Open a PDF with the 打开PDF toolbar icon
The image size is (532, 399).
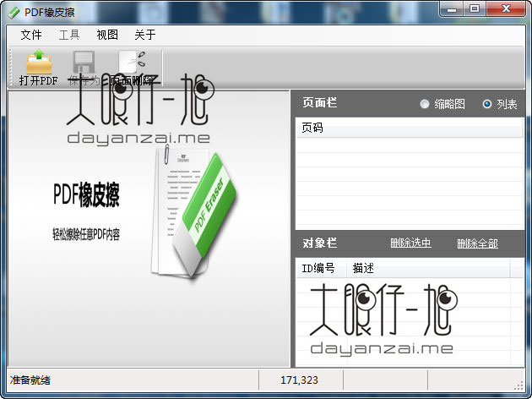click(x=39, y=62)
